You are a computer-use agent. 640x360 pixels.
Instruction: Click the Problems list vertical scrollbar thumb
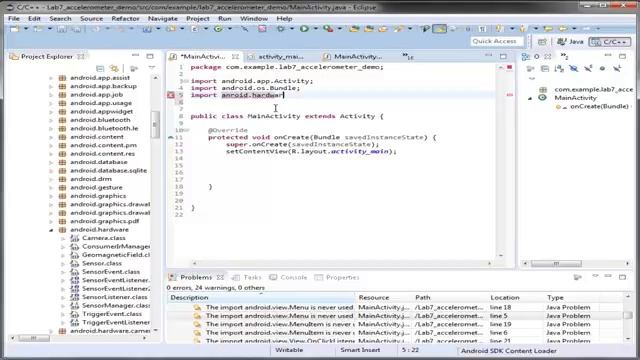(628, 315)
